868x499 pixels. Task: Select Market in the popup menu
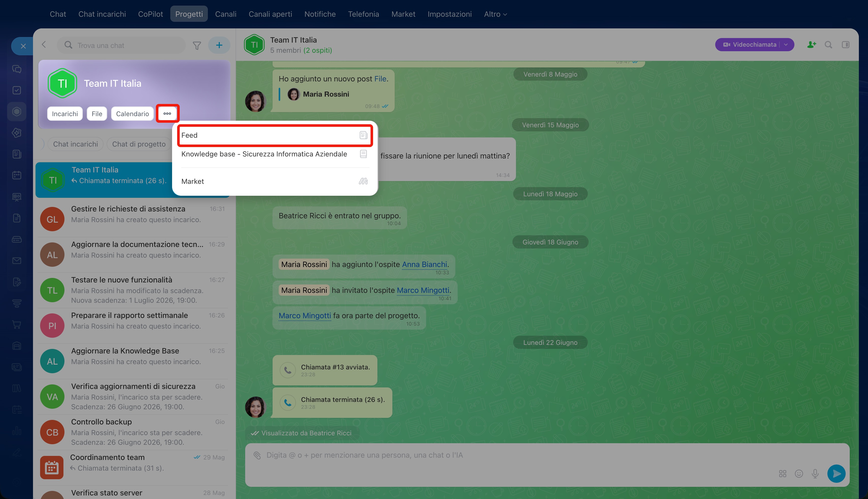click(275, 181)
